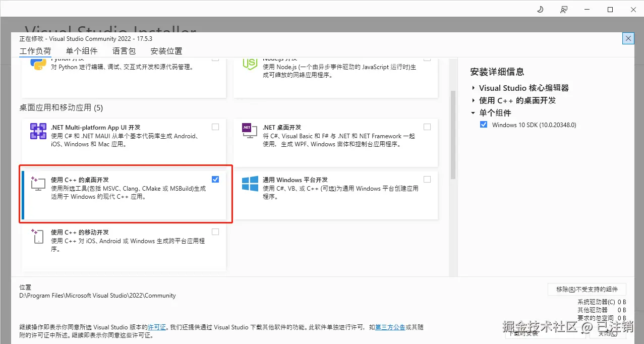
Task: Select the 使用 C++ 的移动开发 card title
Action: (80, 233)
